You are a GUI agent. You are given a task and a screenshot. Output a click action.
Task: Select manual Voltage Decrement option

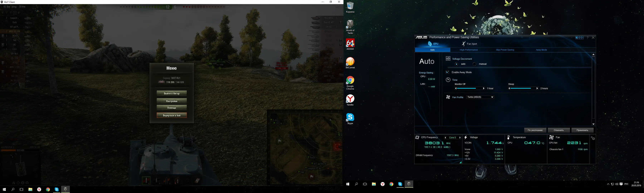coord(474,64)
